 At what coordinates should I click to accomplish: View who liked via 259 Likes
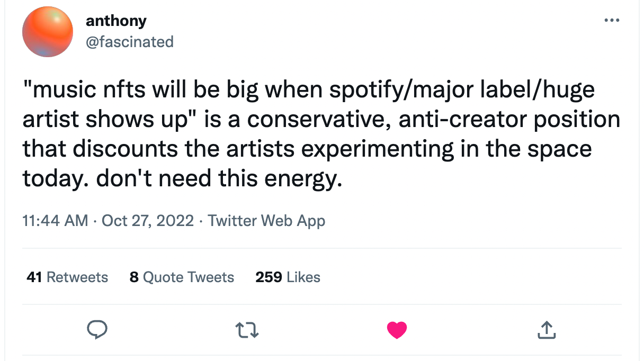click(288, 277)
